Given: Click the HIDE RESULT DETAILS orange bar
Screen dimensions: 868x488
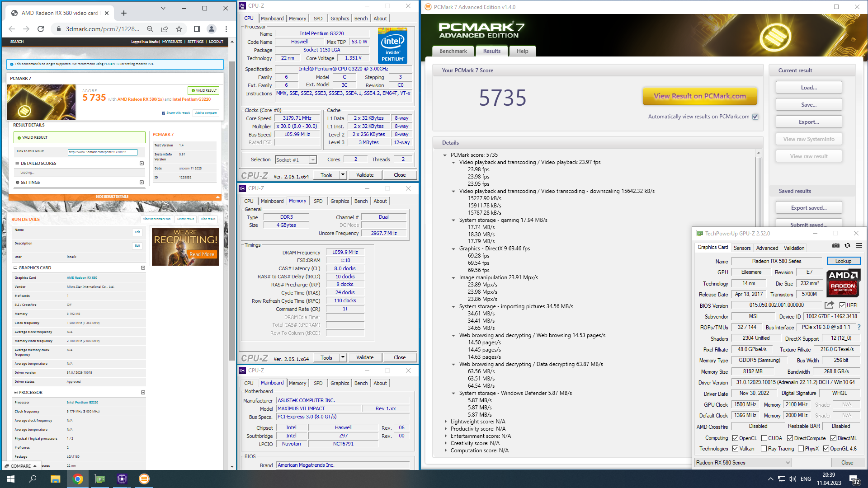Looking at the screenshot, I should click(115, 197).
